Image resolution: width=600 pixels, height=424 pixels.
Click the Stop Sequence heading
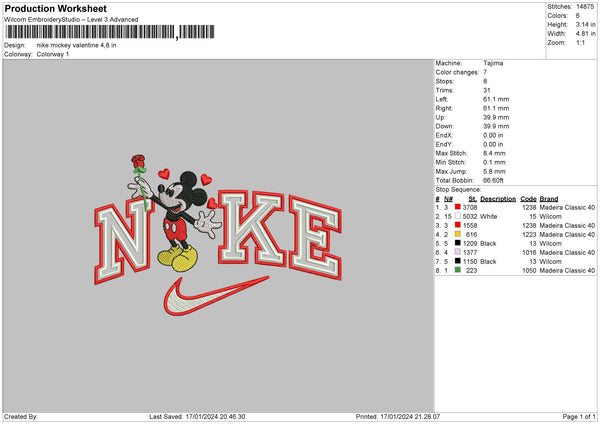[x=458, y=189]
